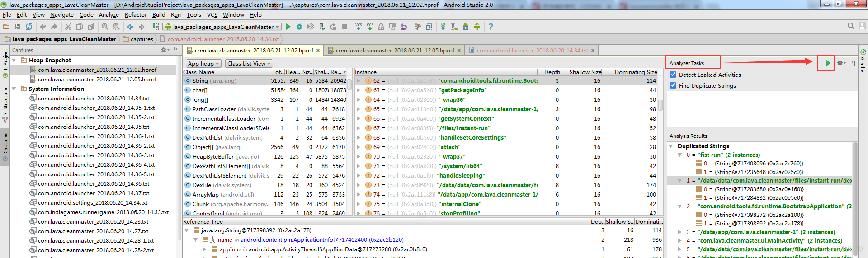868x258 pixels.
Task: Run the app with the toolbar green arrow
Action: click(288, 27)
